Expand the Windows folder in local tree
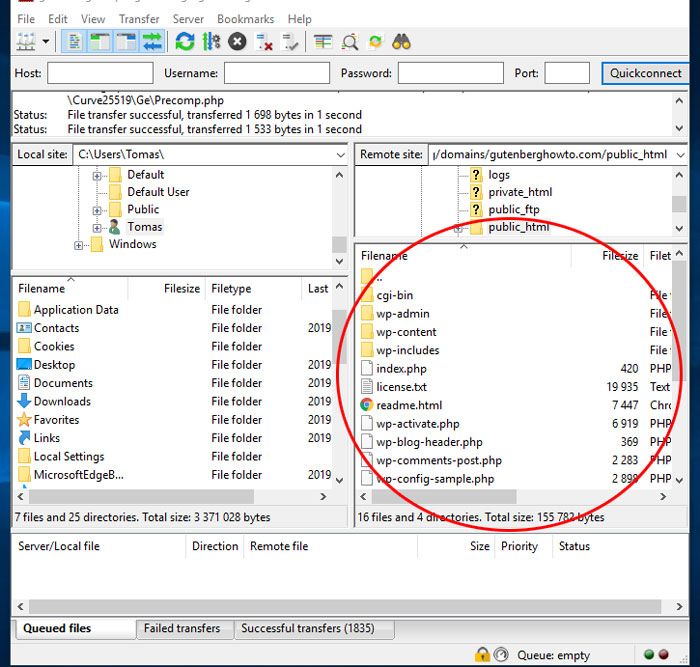The image size is (700, 667). (x=79, y=246)
